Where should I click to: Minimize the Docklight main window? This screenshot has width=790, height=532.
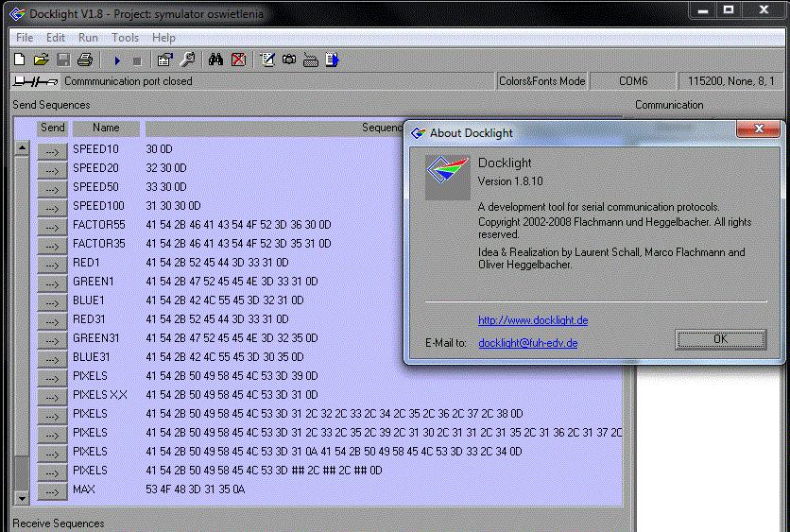point(703,10)
